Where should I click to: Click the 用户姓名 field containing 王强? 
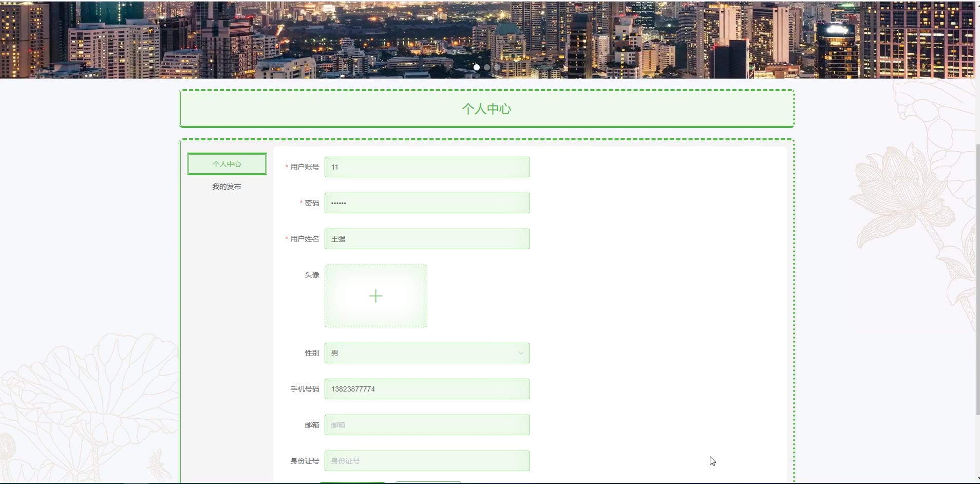(x=427, y=239)
